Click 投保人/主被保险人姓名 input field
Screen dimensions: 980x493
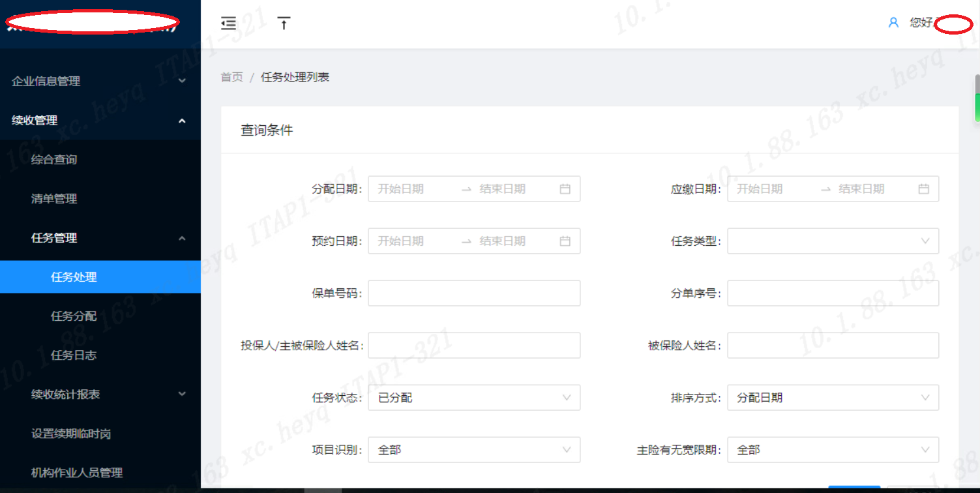coord(474,346)
